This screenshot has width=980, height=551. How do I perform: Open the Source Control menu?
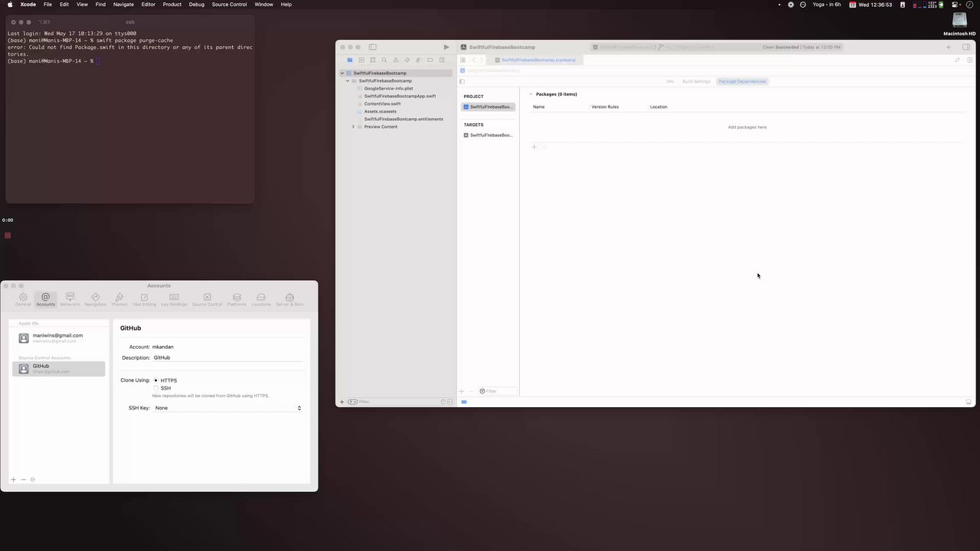point(230,5)
